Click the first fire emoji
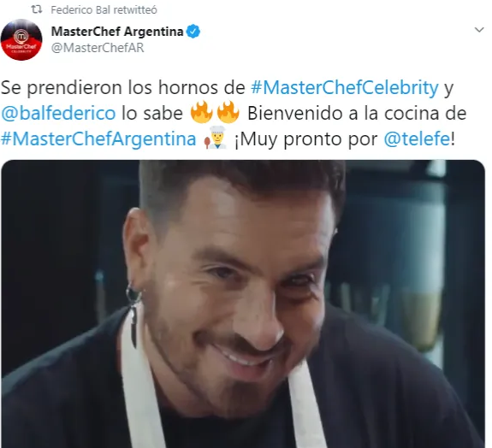 click(x=201, y=112)
